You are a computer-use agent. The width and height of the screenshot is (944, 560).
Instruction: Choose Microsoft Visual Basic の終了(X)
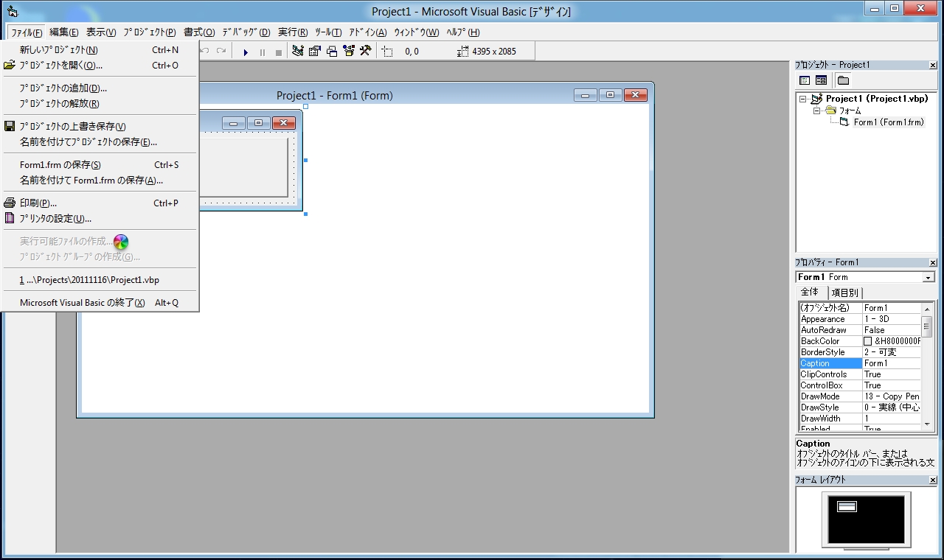click(100, 303)
